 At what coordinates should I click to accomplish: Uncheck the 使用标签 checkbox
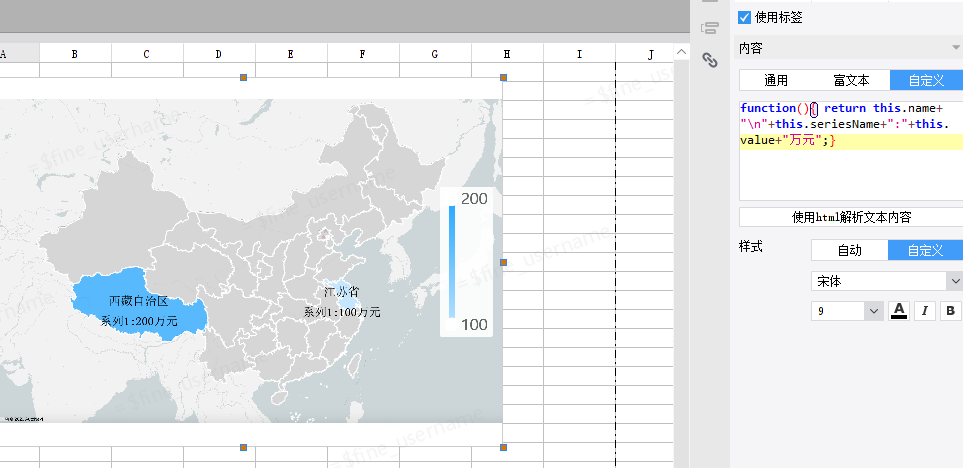pyautogui.click(x=744, y=17)
